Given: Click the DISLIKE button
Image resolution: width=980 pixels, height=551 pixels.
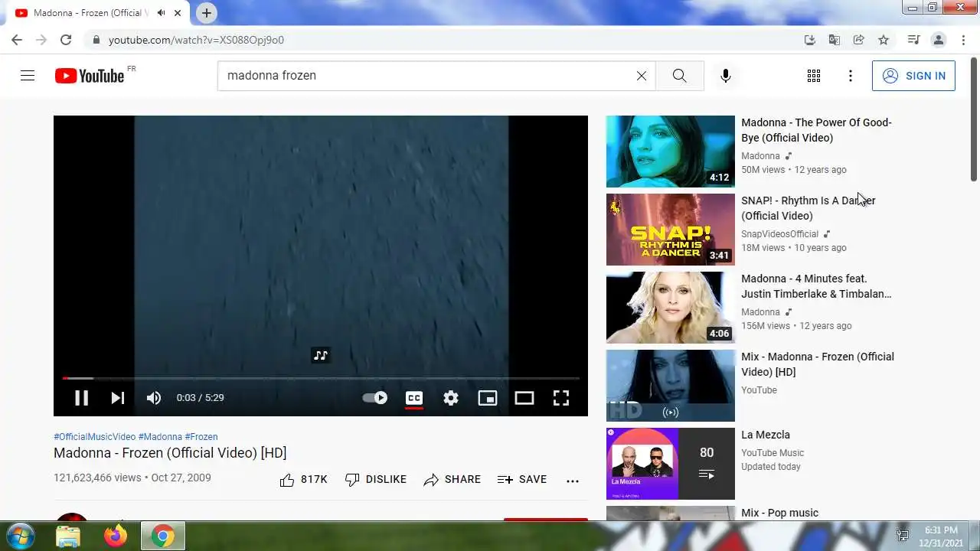Looking at the screenshot, I should [x=375, y=480].
